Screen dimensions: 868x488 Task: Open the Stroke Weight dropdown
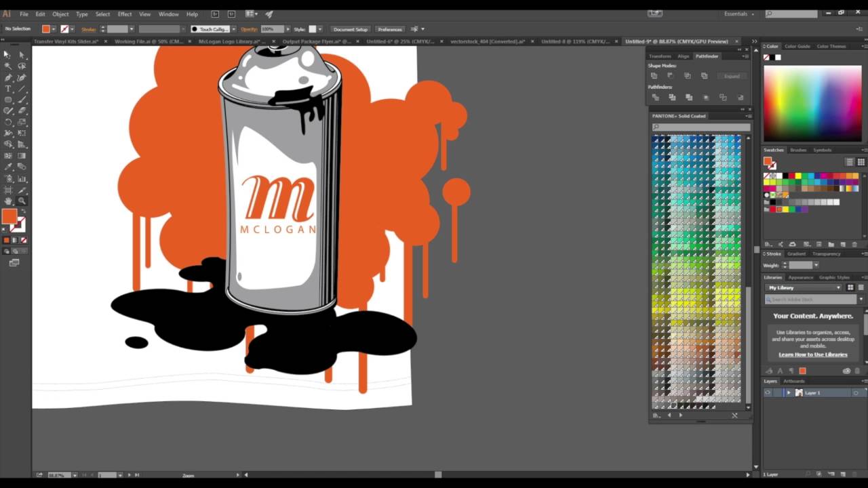pyautogui.click(x=816, y=266)
